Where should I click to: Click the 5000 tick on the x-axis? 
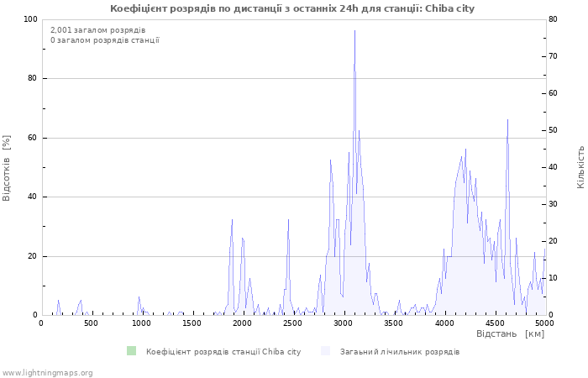tap(544, 323)
